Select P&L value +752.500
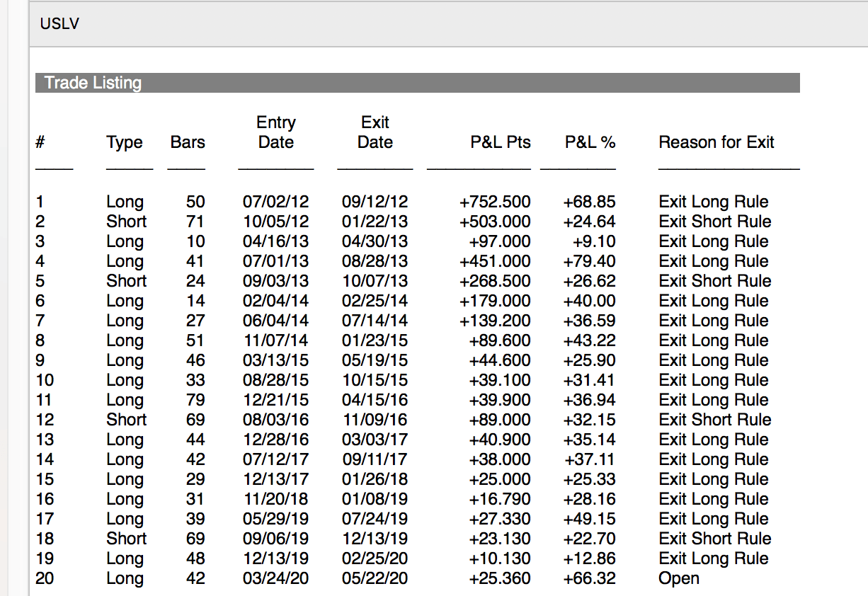 [495, 202]
